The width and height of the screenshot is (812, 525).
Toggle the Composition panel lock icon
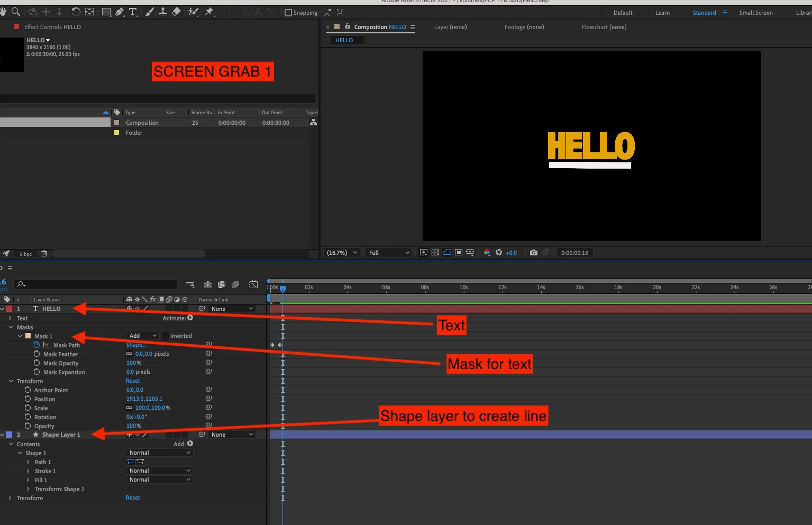pyautogui.click(x=348, y=26)
